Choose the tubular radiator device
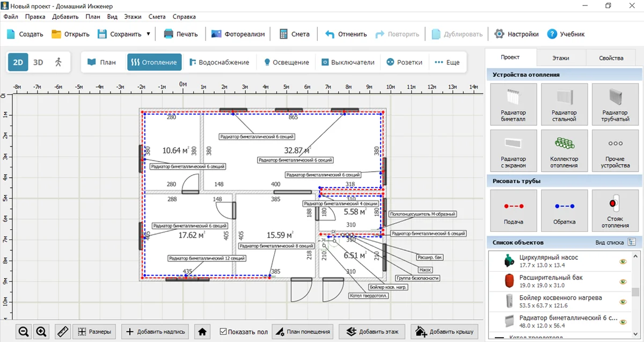Image resolution: width=644 pixels, height=342 pixels. click(615, 104)
